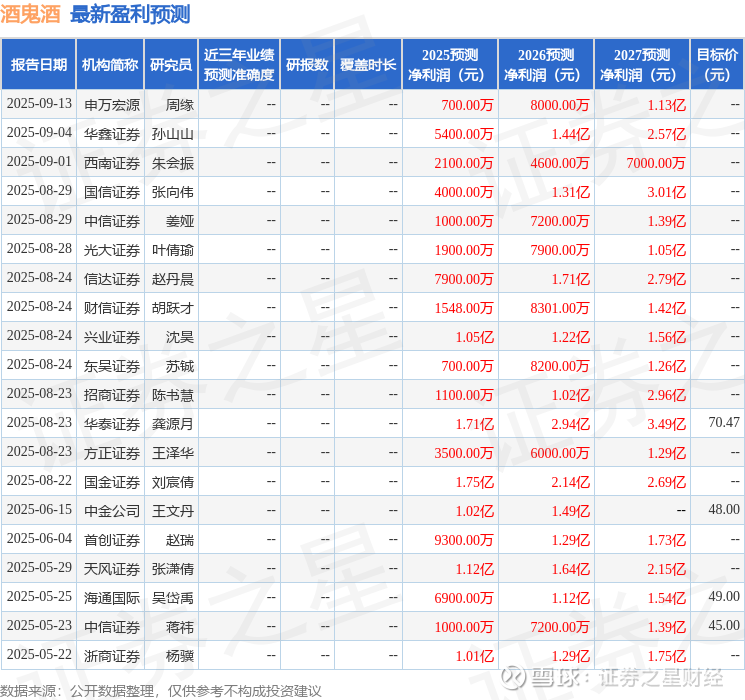Click analyst name 蒋祎
Screen dimensions: 745x700
180,627
